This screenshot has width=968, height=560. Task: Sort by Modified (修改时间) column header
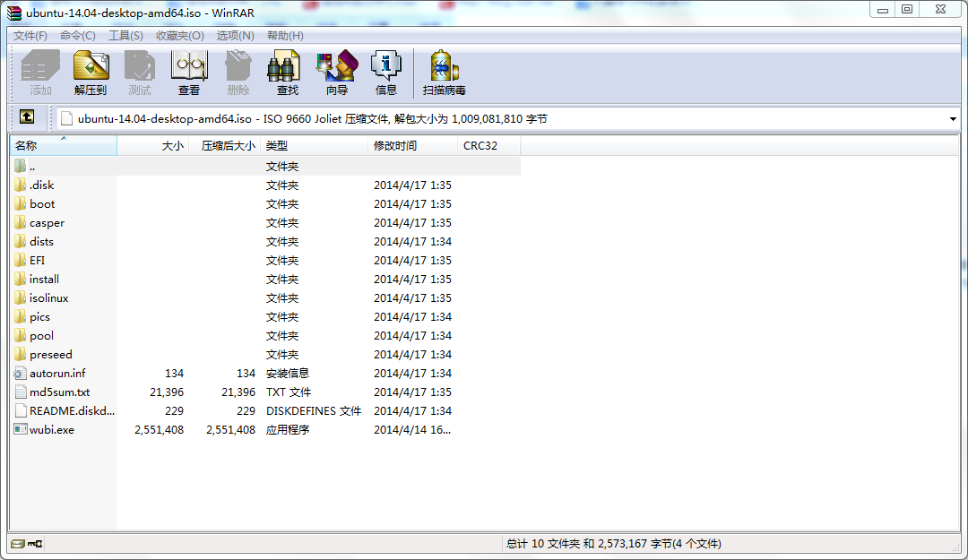click(413, 146)
